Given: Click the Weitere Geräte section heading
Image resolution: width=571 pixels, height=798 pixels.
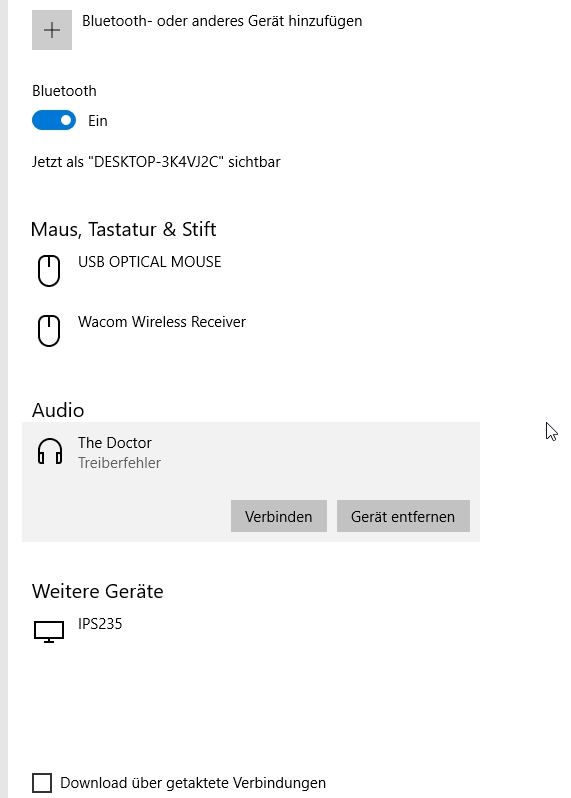Looking at the screenshot, I should pos(98,591).
